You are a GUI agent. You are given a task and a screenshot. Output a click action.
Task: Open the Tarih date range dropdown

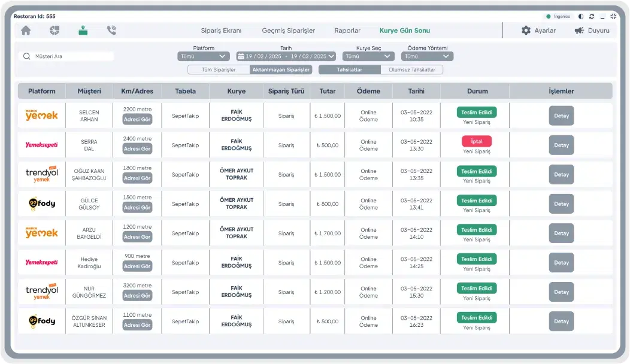point(286,56)
